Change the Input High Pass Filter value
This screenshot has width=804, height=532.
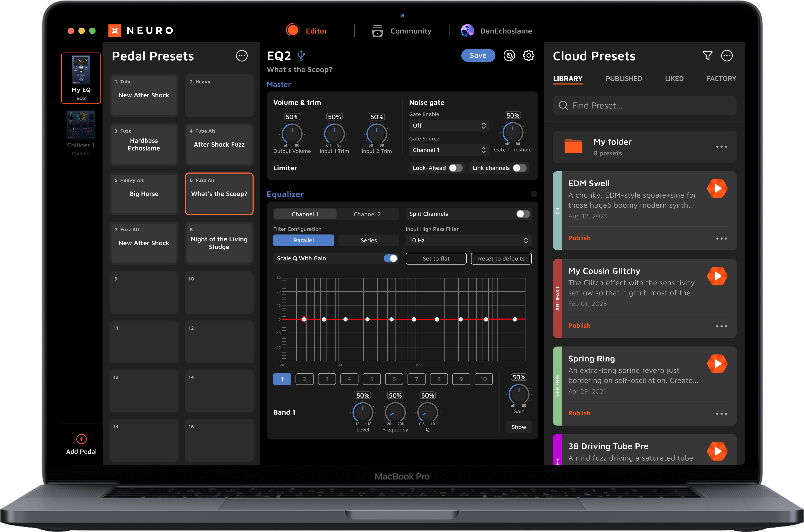(468, 240)
